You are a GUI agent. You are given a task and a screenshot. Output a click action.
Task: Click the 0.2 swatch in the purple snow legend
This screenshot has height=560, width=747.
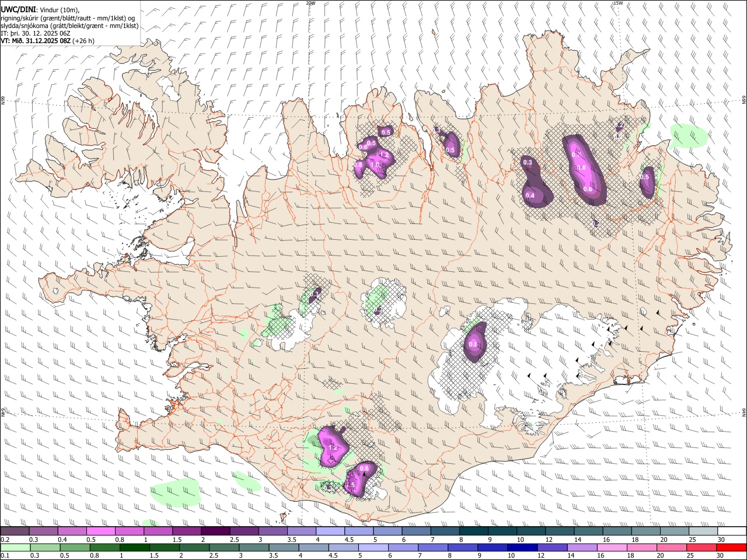pyautogui.click(x=15, y=531)
